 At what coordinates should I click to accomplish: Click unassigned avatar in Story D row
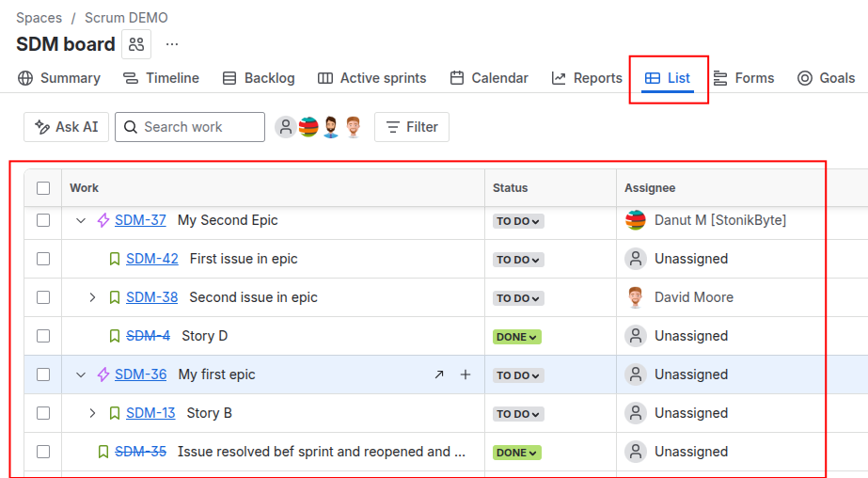pos(636,336)
